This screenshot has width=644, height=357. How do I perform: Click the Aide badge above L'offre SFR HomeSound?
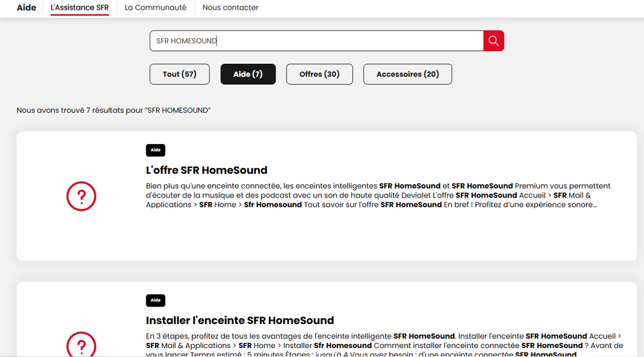tap(156, 150)
